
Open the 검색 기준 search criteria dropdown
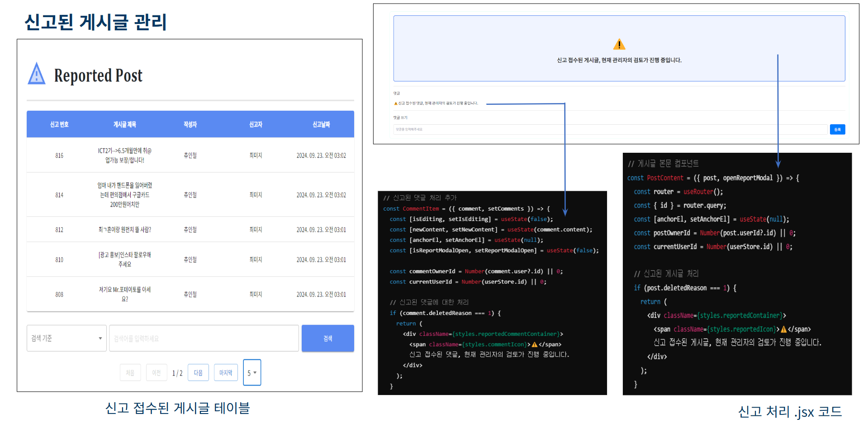click(x=66, y=338)
